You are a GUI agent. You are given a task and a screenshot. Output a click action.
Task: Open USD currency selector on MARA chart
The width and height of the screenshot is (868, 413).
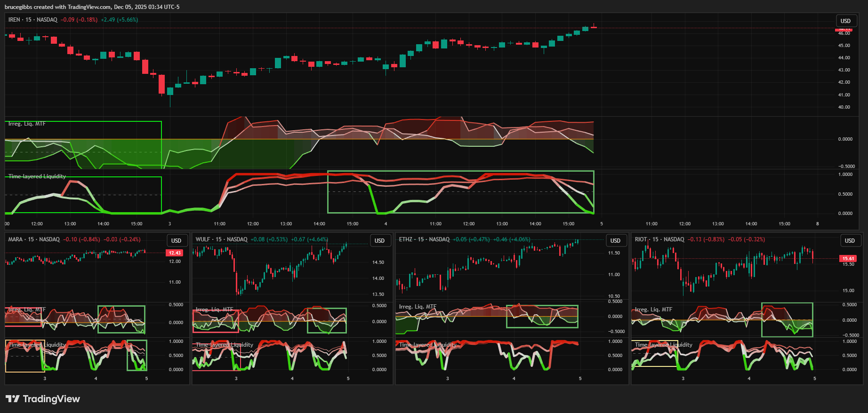[176, 240]
